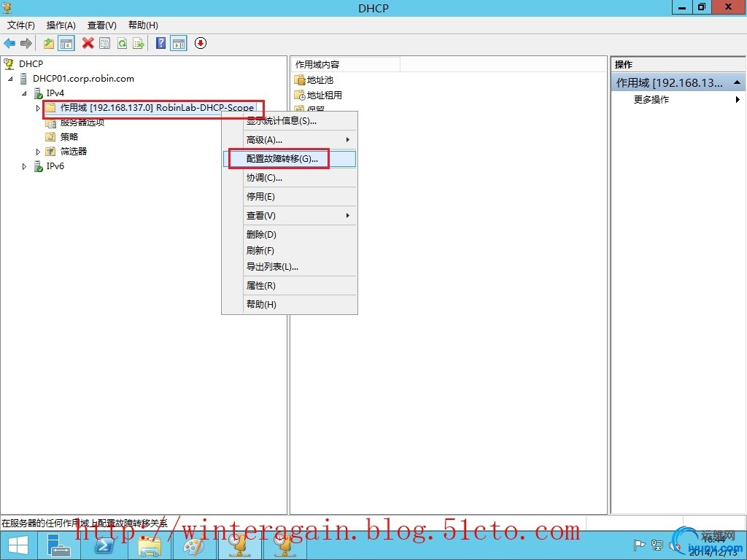
Task: Open the 查看(V) submenu in context menu
Action: tap(290, 216)
